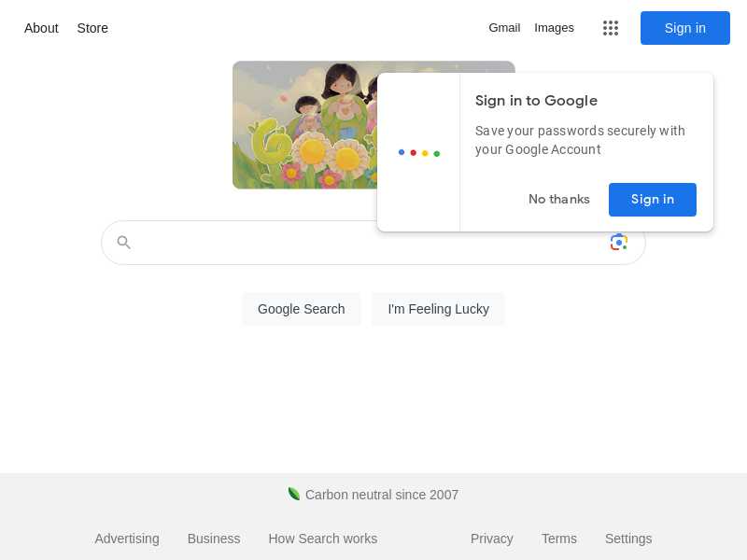This screenshot has height=560, width=747.
Task: Click the Google logo in sign-in popup
Action: [419, 153]
